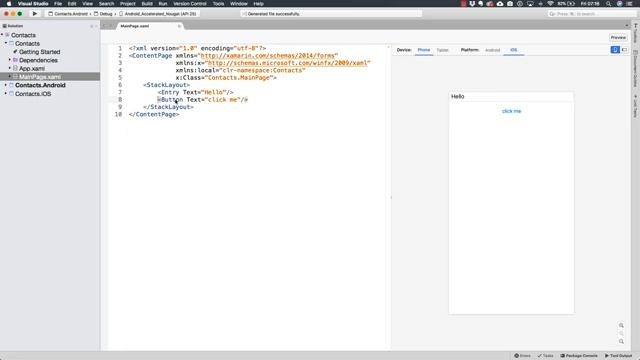Select Contacts.iOS in the solution tree

[x=33, y=93]
